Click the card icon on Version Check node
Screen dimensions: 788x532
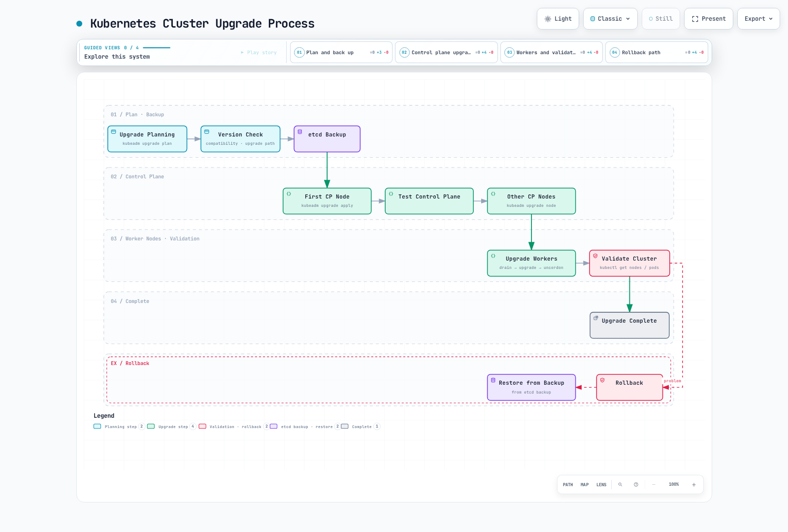tap(206, 132)
